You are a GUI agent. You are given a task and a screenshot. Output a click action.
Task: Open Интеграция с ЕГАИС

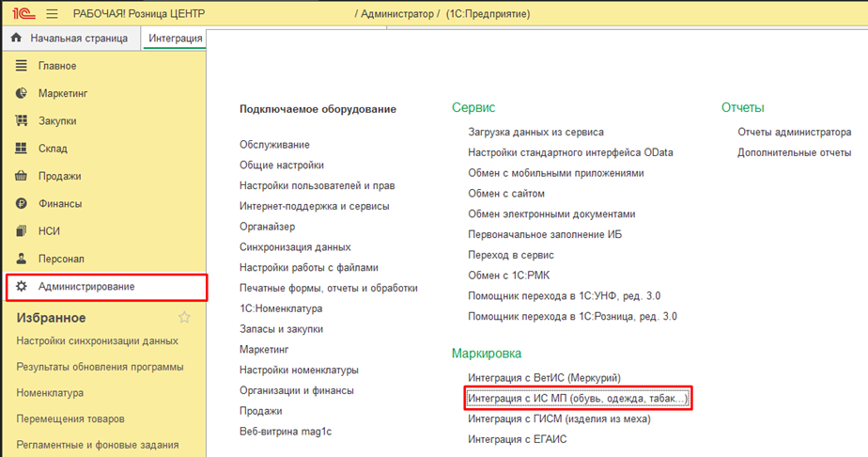(x=518, y=439)
